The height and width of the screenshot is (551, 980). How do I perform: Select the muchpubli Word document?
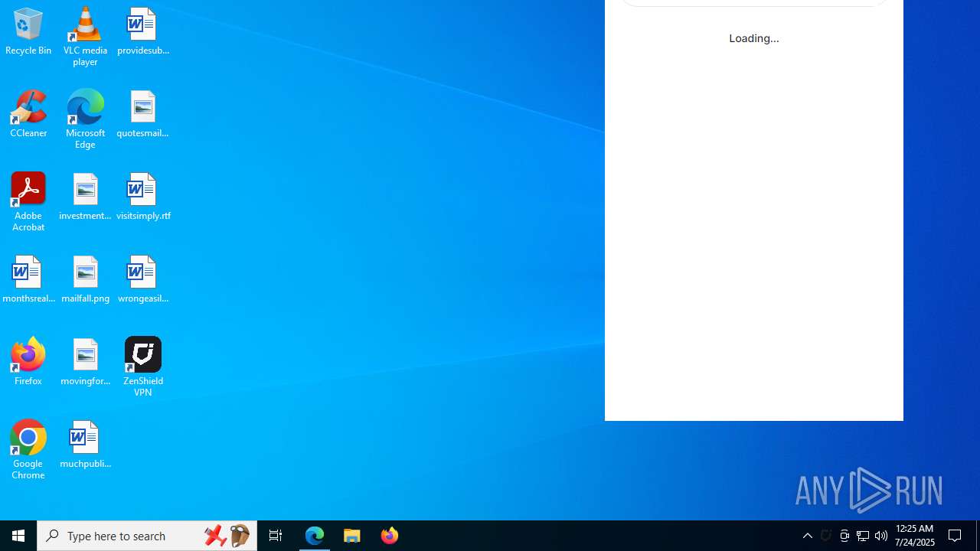point(85,445)
